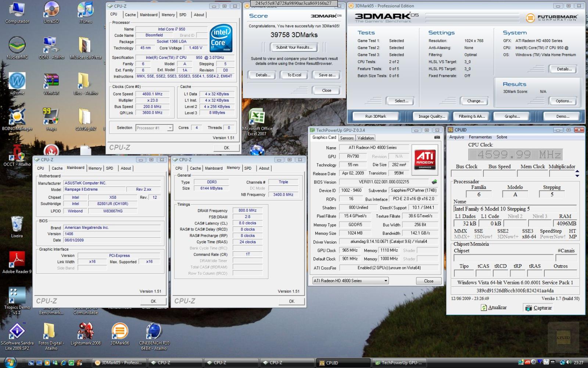Open Image Quality... in 3DMark05

431,116
